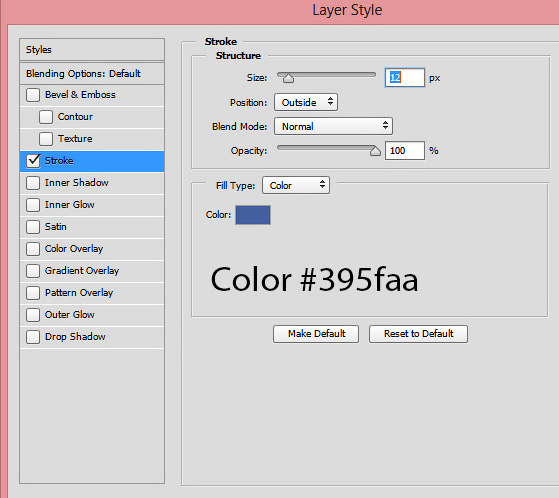This screenshot has width=559, height=498.
Task: Click the Make Default button
Action: coord(316,334)
